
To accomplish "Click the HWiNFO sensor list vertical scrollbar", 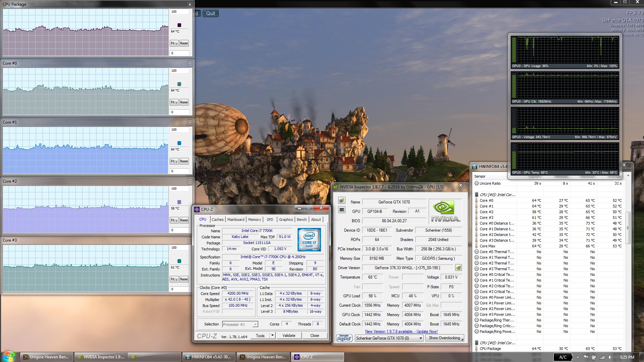I will tap(628, 228).
